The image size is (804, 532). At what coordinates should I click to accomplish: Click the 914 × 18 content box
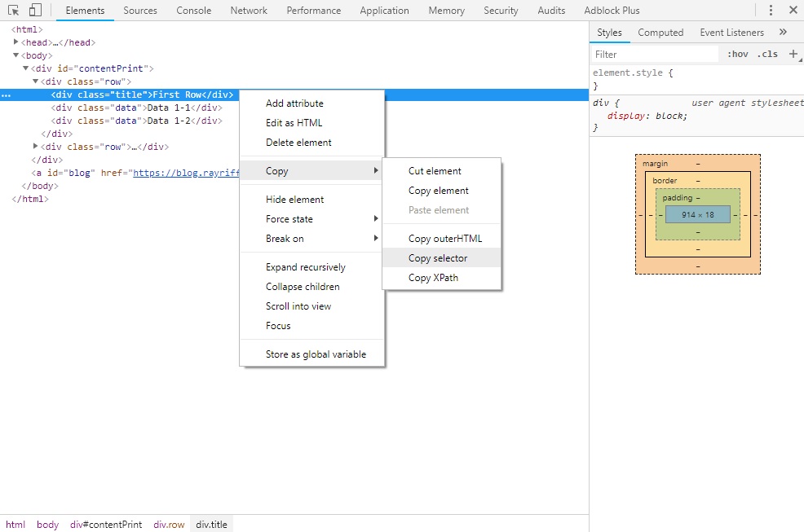(697, 215)
